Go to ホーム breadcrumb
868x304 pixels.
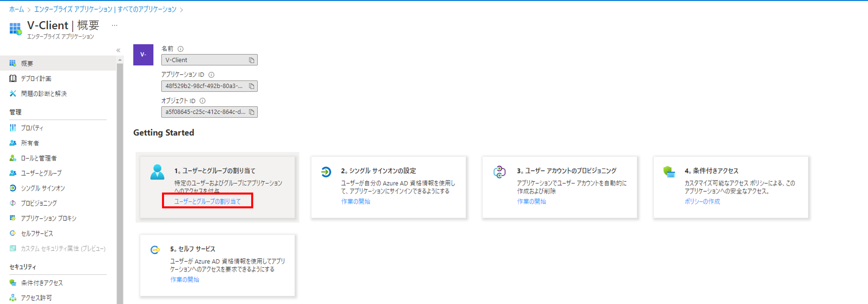coord(17,9)
